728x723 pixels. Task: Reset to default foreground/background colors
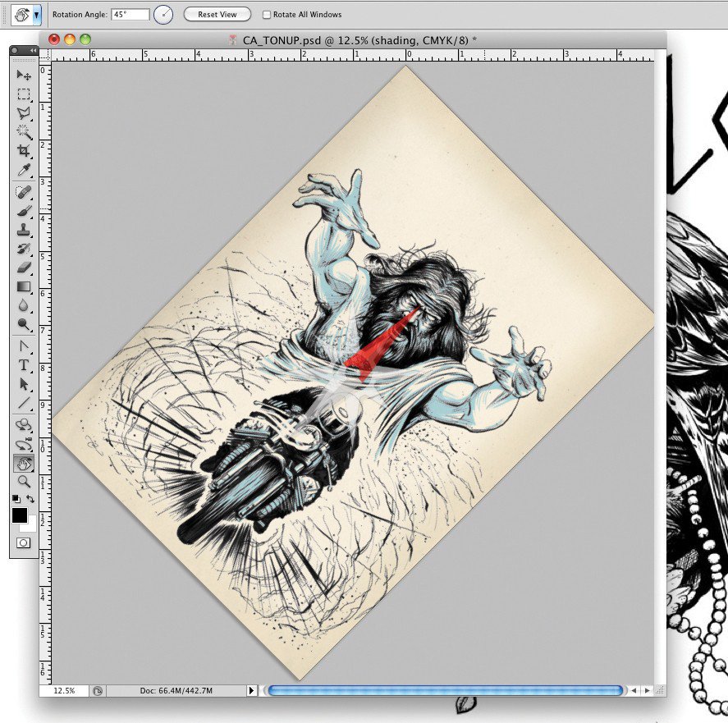tap(16, 499)
